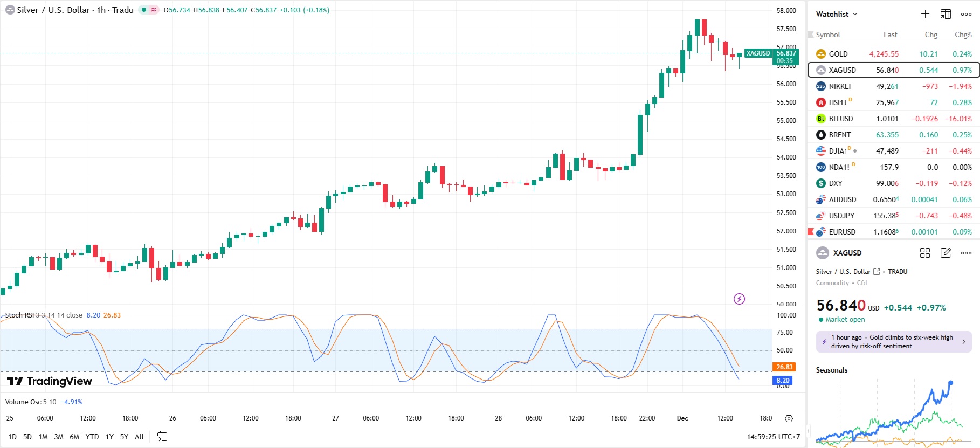
Task: Open the Silver / U.S. Dollar external link
Action: (x=877, y=272)
